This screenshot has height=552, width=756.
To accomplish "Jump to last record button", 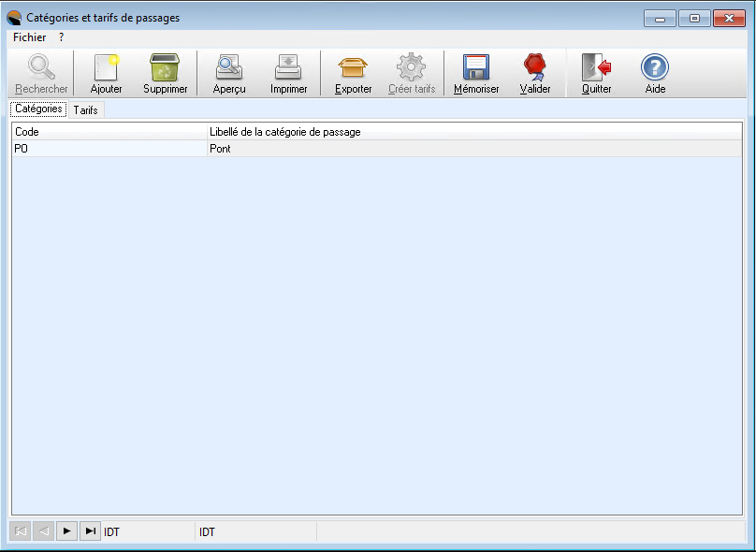I will pos(90,531).
